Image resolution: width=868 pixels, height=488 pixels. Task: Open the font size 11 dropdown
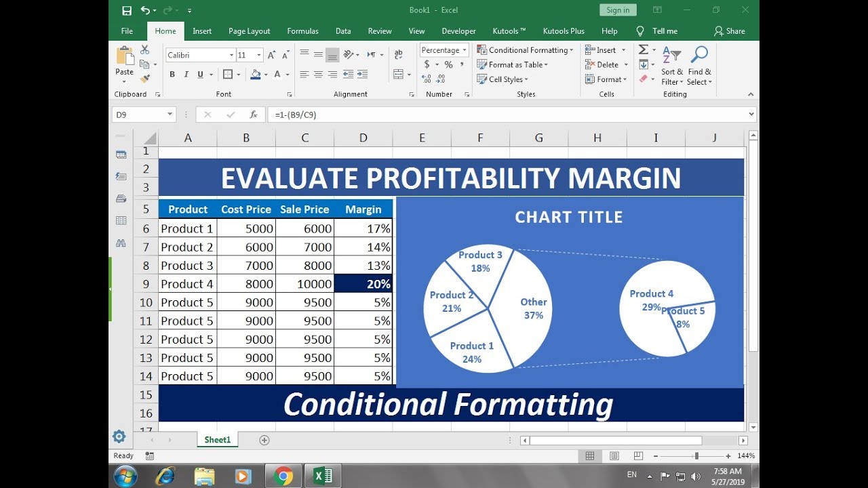point(259,55)
